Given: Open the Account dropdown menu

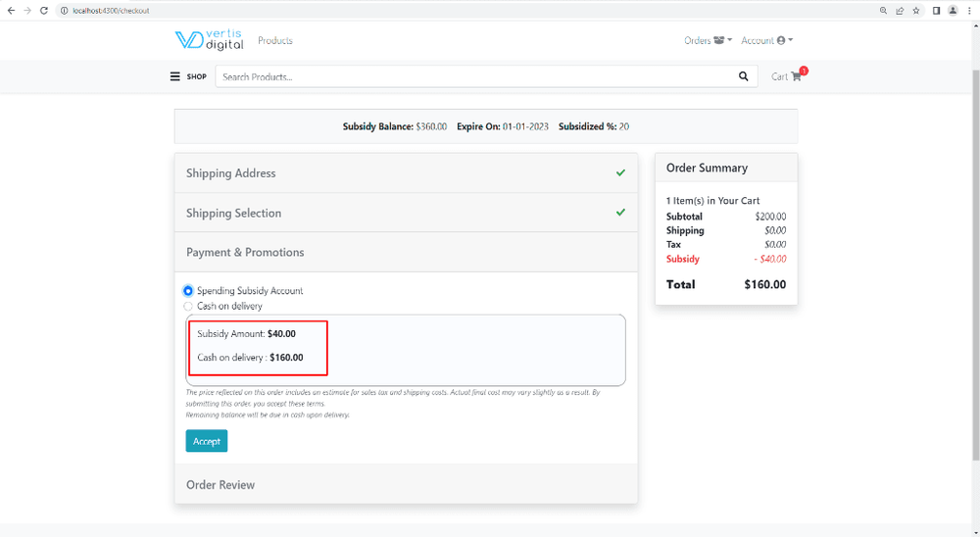Looking at the screenshot, I should [767, 40].
